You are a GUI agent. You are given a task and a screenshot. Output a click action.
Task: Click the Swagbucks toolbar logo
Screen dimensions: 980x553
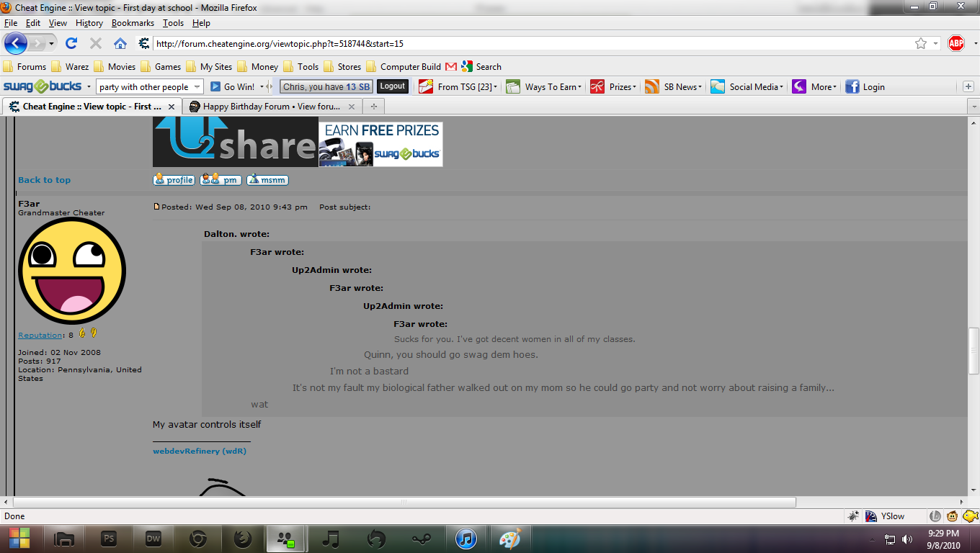43,86
